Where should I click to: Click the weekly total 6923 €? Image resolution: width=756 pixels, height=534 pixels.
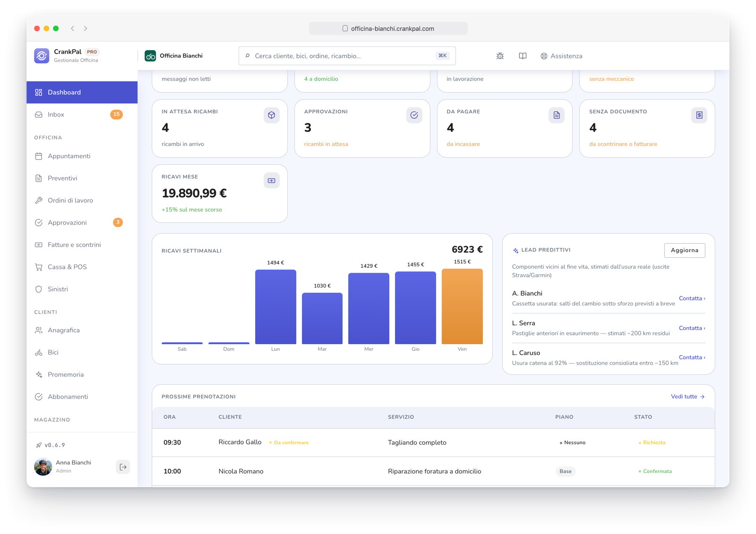coord(467,249)
